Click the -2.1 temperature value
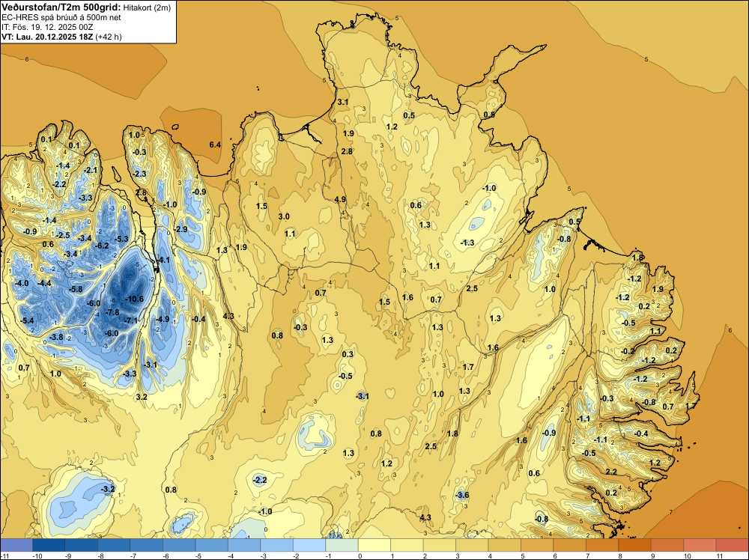The height and width of the screenshot is (560, 749). [91, 170]
